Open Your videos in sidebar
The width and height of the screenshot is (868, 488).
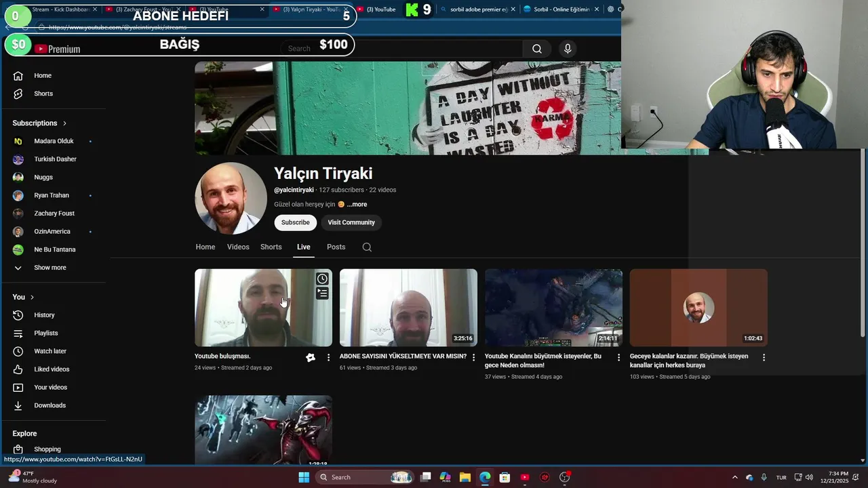51,387
